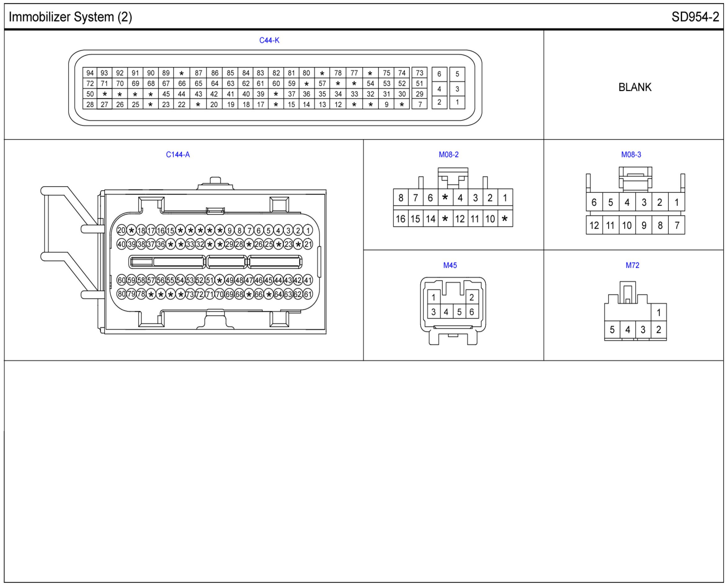
Task: Click pin 73 in C44-K connector
Action: 419,73
